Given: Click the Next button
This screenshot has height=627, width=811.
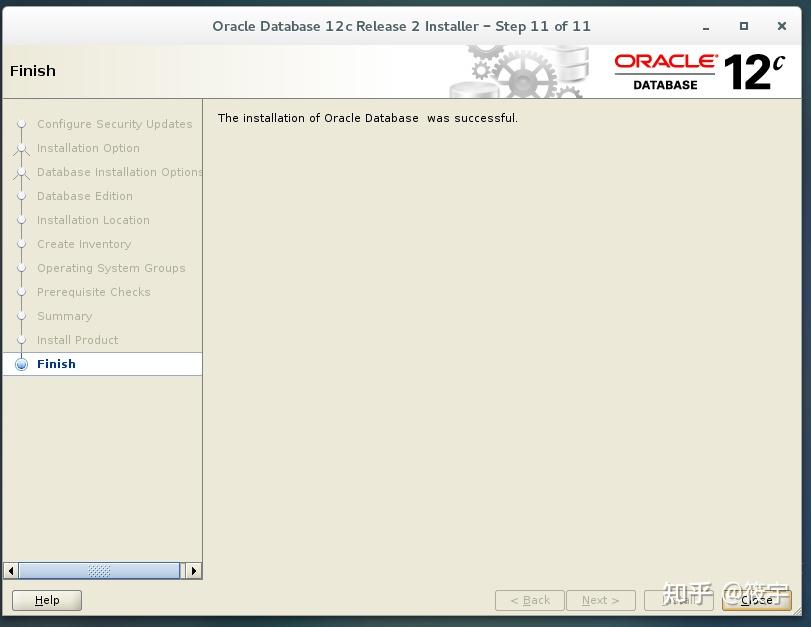Looking at the screenshot, I should (x=600, y=600).
